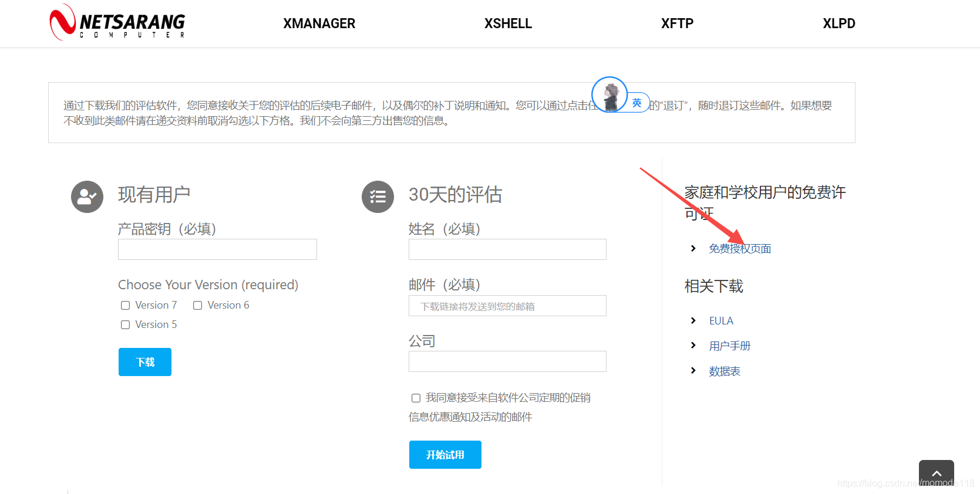This screenshot has height=494, width=980.
Task: Open the XLPD menu
Action: (x=839, y=23)
